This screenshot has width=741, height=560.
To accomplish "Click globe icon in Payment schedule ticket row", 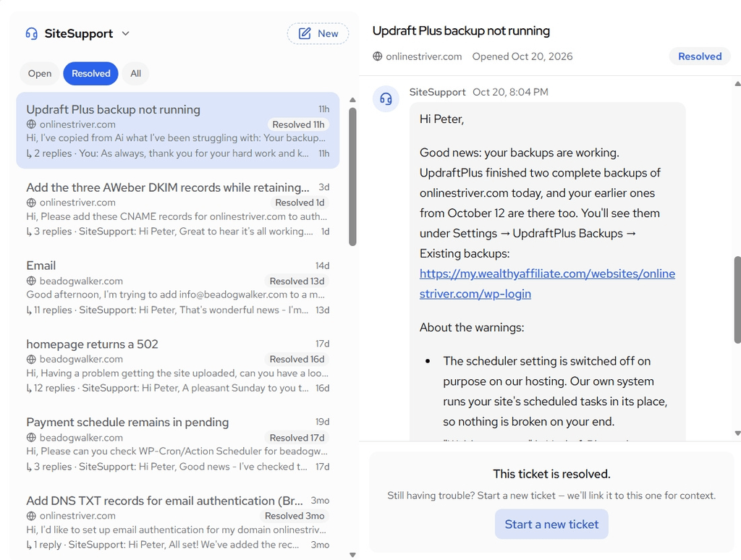I will [31, 438].
